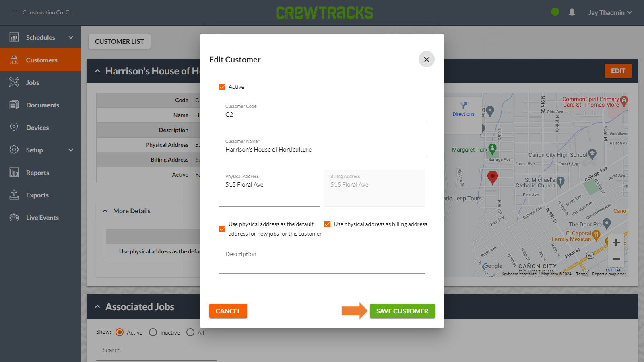
Task: Zoom in on the map
Action: click(616, 243)
